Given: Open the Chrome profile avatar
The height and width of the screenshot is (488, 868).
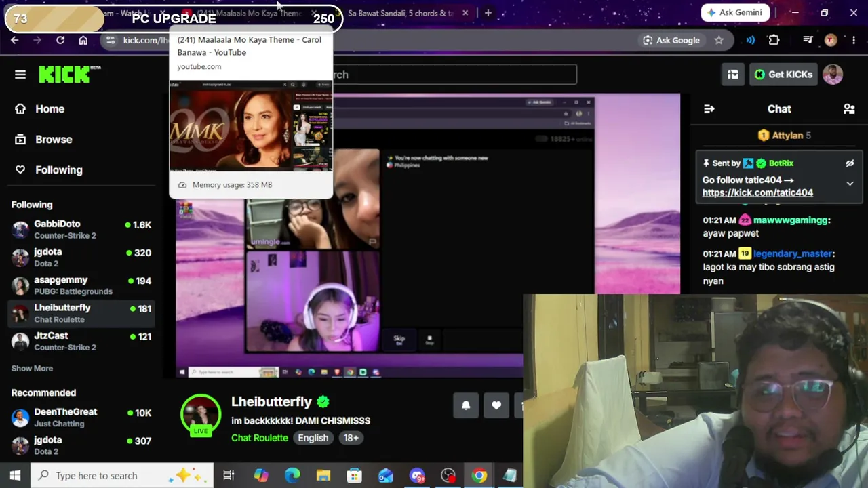Looking at the screenshot, I should tap(830, 41).
